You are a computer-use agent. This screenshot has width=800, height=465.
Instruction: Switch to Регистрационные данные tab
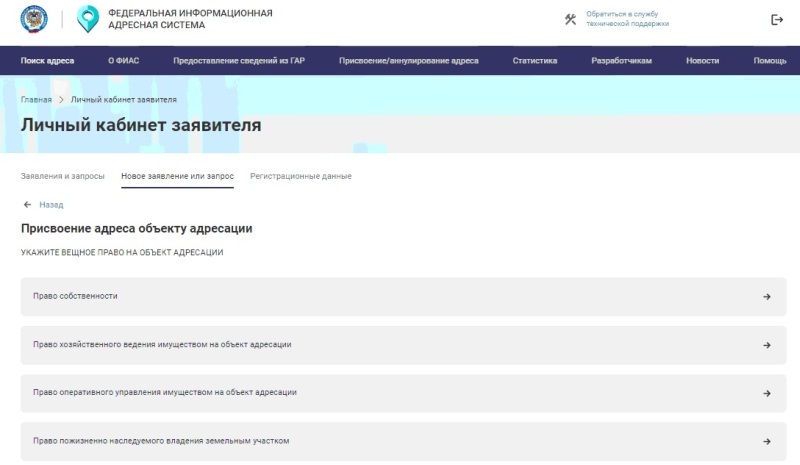301,176
